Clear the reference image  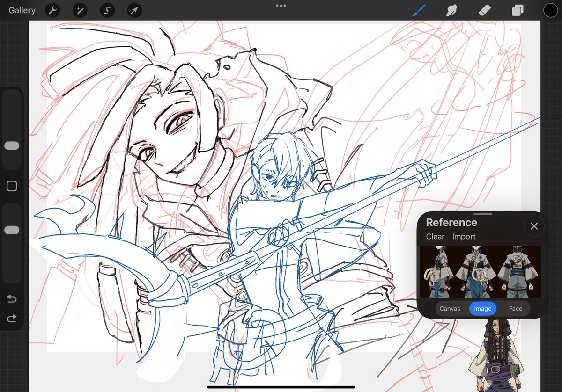click(x=435, y=237)
